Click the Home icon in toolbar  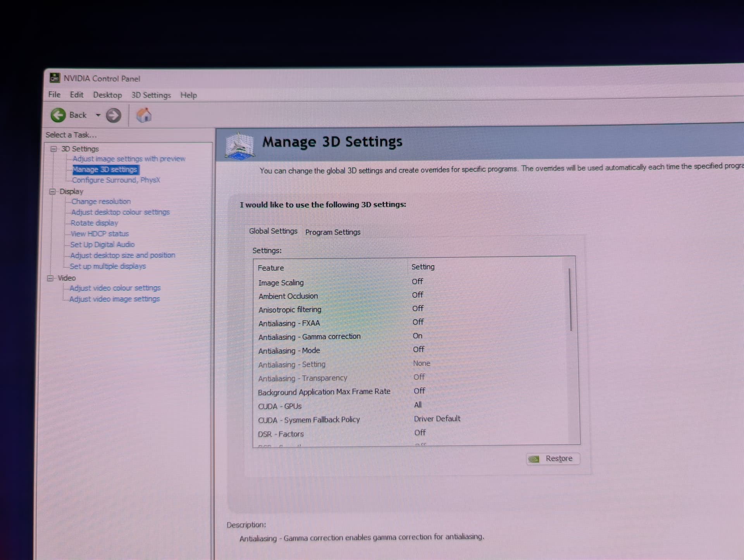(x=144, y=115)
